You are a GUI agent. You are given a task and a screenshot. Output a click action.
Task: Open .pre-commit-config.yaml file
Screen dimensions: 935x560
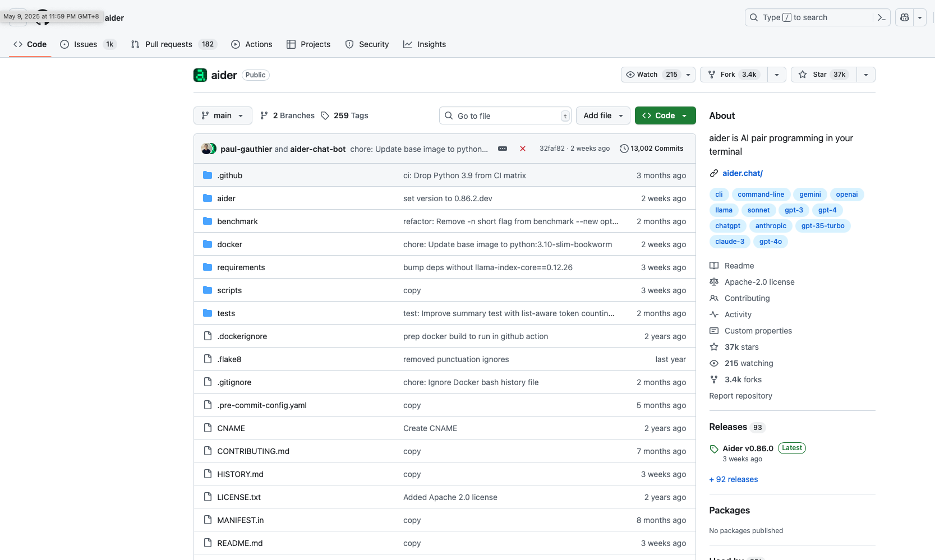[262, 405]
